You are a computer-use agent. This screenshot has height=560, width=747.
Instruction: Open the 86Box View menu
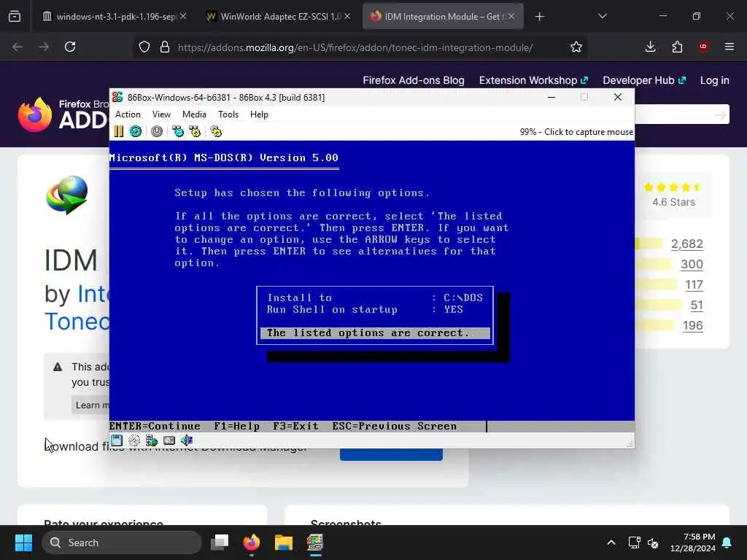point(161,114)
